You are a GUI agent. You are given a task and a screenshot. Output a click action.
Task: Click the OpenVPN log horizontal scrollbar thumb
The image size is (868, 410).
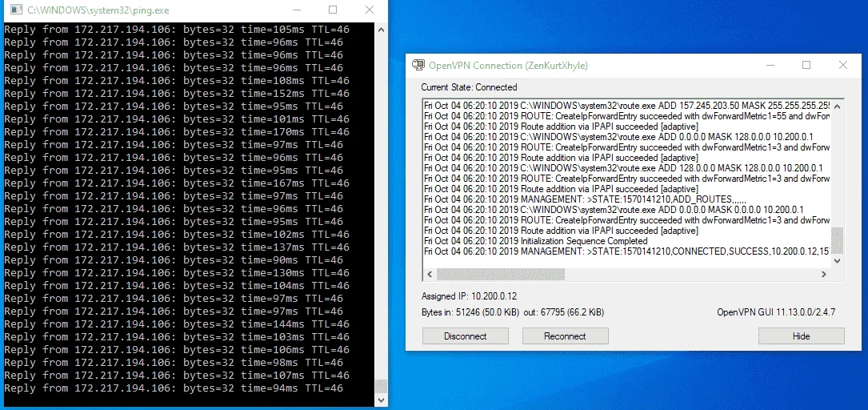click(501, 274)
